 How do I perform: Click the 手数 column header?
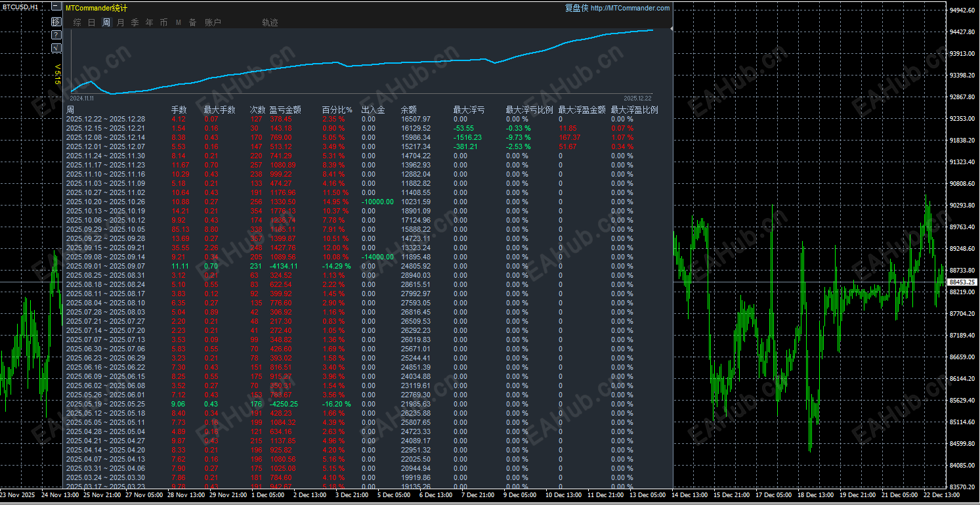point(179,110)
